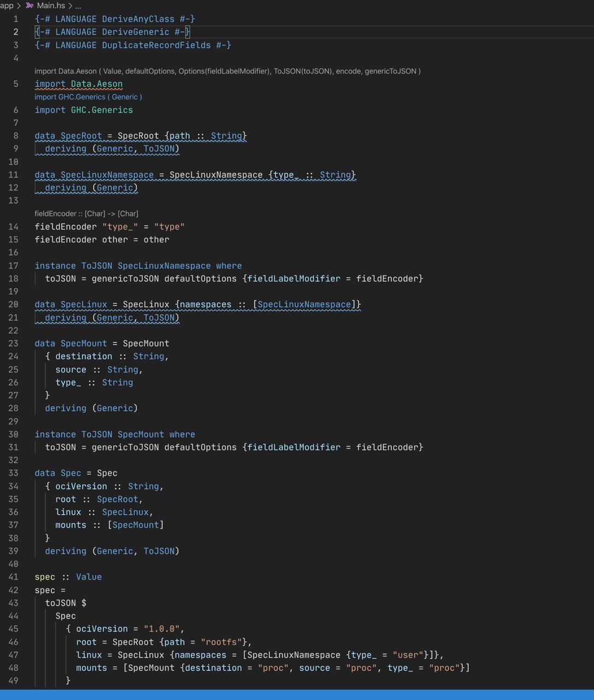Open the app folder breadcrumb

pos(7,5)
